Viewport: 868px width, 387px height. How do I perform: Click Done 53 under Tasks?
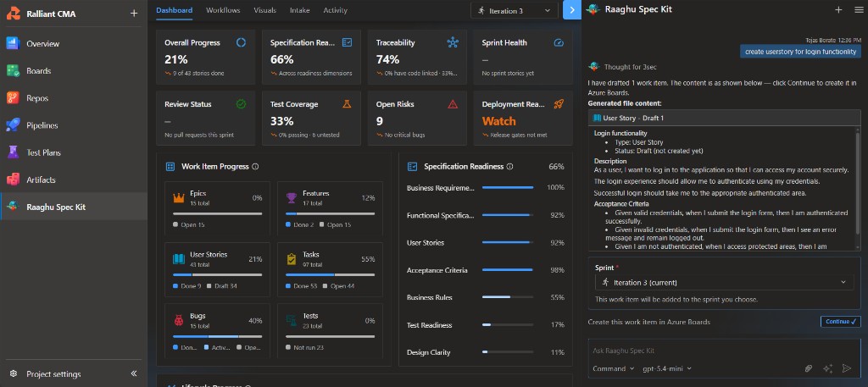pos(302,286)
